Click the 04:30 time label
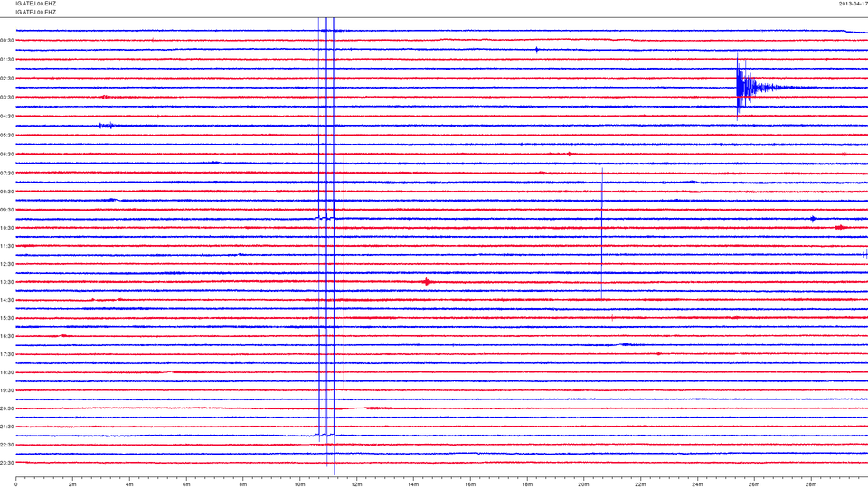 7,117
